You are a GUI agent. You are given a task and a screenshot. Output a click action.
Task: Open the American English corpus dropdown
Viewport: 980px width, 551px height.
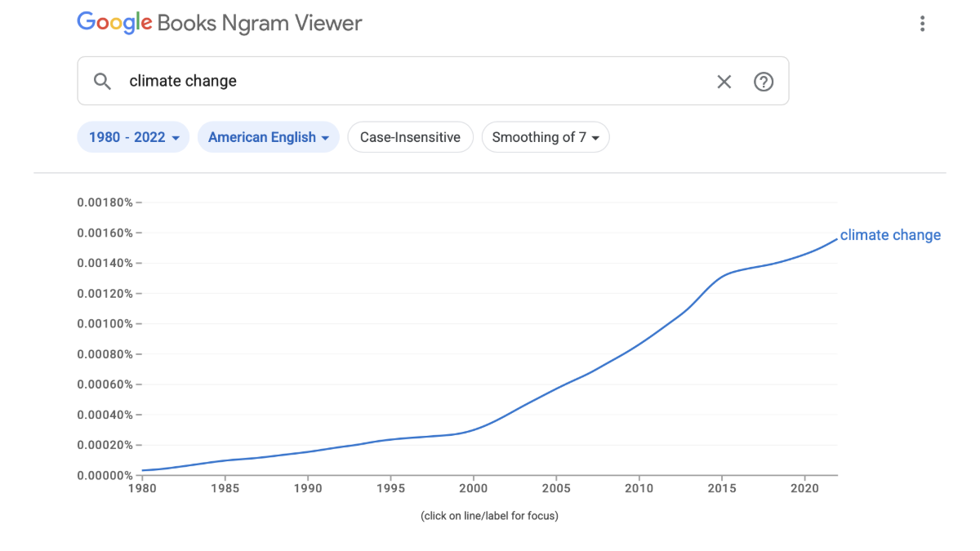(x=268, y=137)
